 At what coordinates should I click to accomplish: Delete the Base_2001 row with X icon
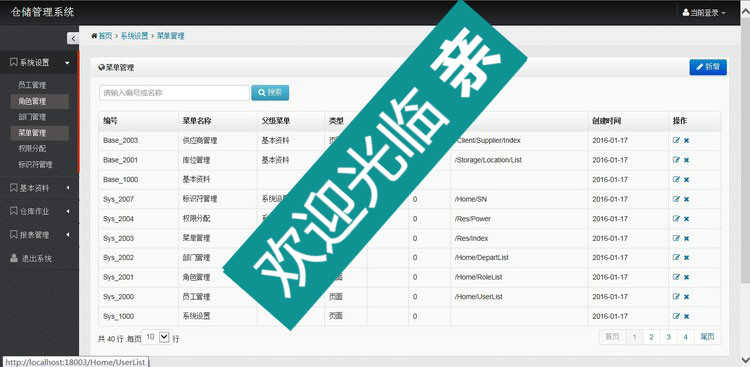pyautogui.click(x=686, y=160)
